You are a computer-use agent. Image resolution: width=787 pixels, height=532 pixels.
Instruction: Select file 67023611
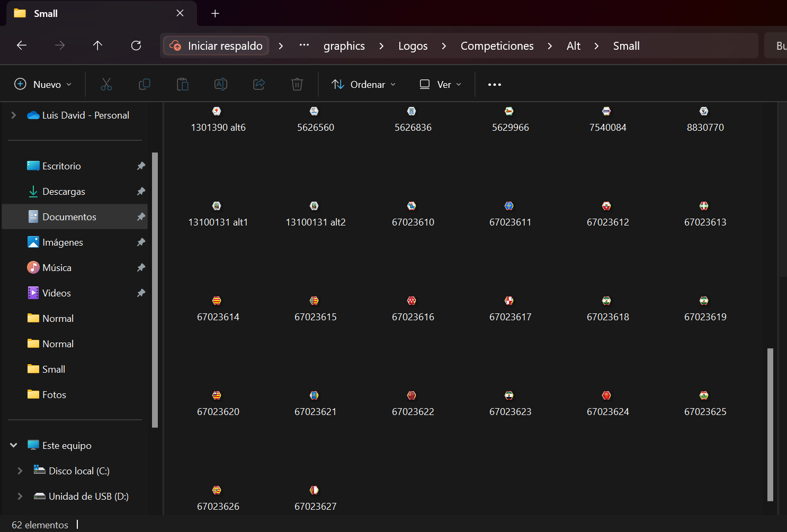pyautogui.click(x=511, y=215)
